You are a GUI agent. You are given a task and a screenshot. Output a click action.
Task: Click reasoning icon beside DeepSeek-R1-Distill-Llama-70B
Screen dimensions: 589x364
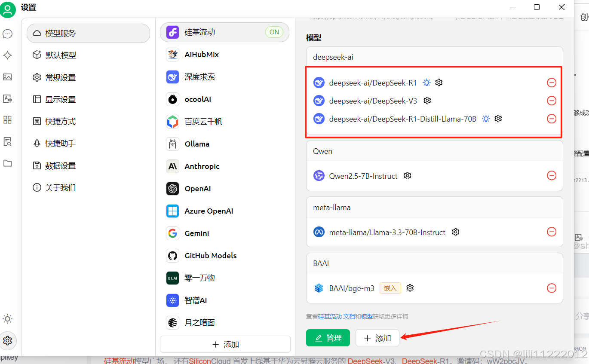click(x=486, y=119)
